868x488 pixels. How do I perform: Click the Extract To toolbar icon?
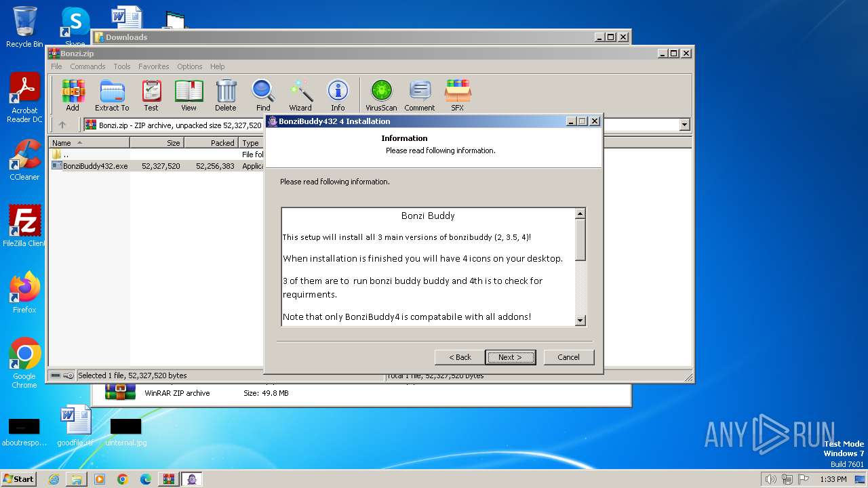tap(112, 95)
